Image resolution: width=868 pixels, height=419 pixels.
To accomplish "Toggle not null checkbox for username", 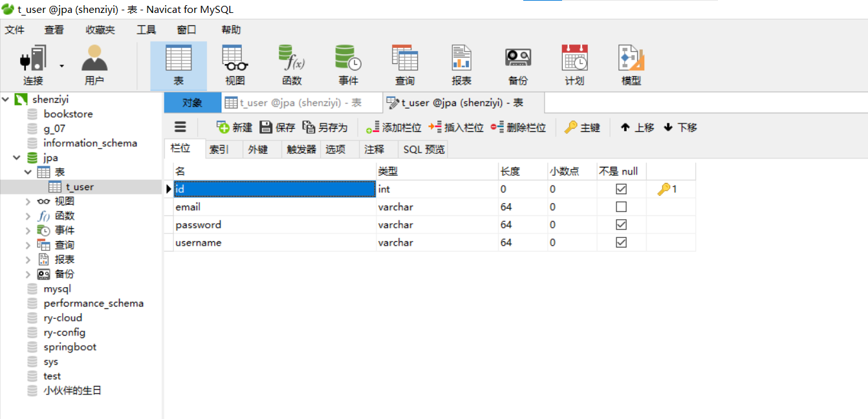I will click(x=622, y=242).
